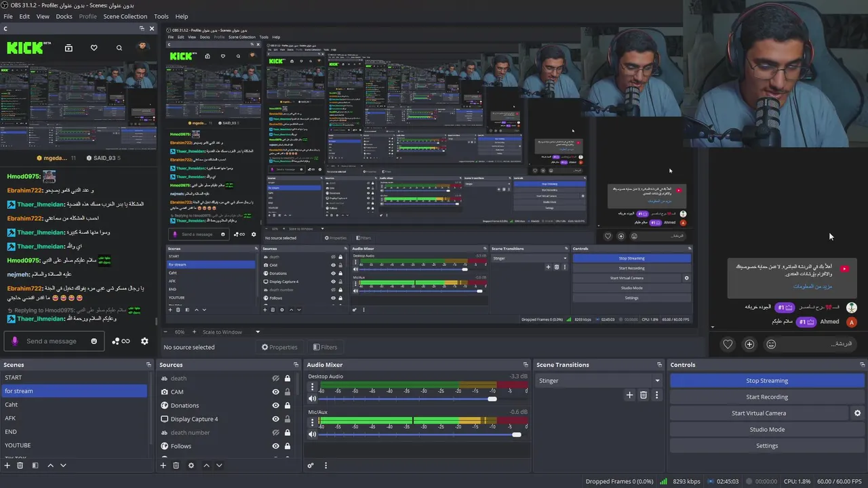Remove selected scene with trash icon
This screenshot has width=868, height=488.
20,465
